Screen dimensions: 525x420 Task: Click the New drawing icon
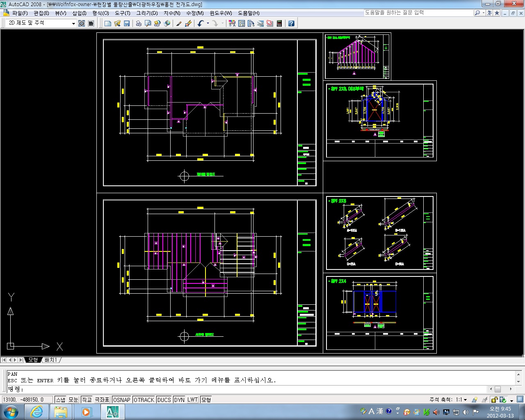[108, 23]
